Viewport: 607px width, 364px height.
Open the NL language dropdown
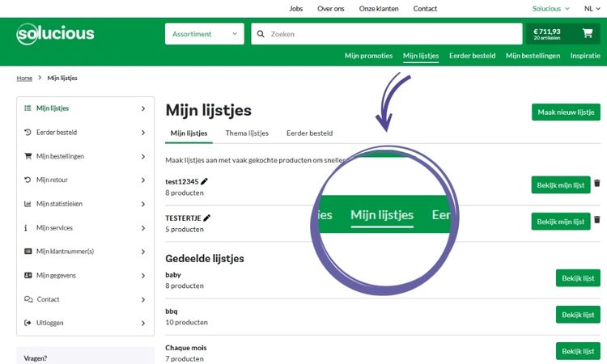click(592, 9)
